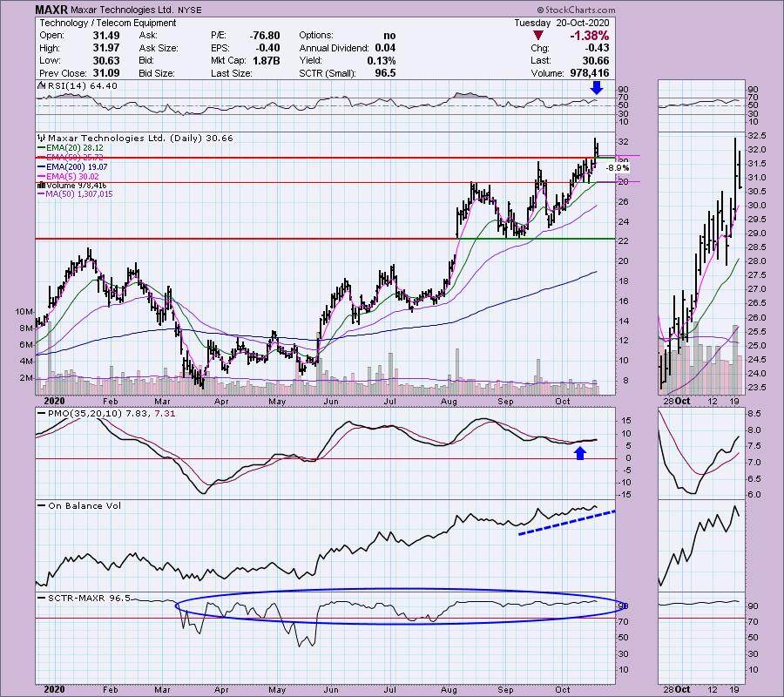The width and height of the screenshot is (784, 697).
Task: Click the -1.38% percent change figure
Action: [x=589, y=36]
